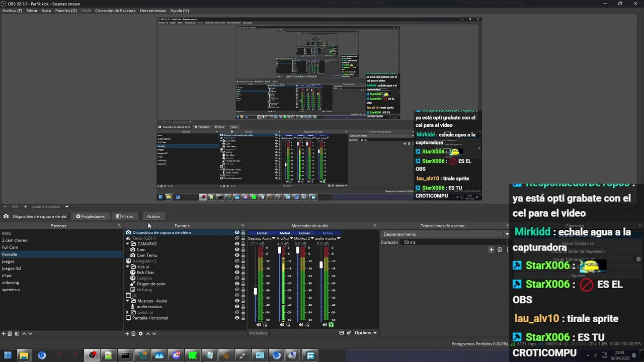This screenshot has height=362, width=644.
Task: Open the Windows Start button
Action: [8, 355]
